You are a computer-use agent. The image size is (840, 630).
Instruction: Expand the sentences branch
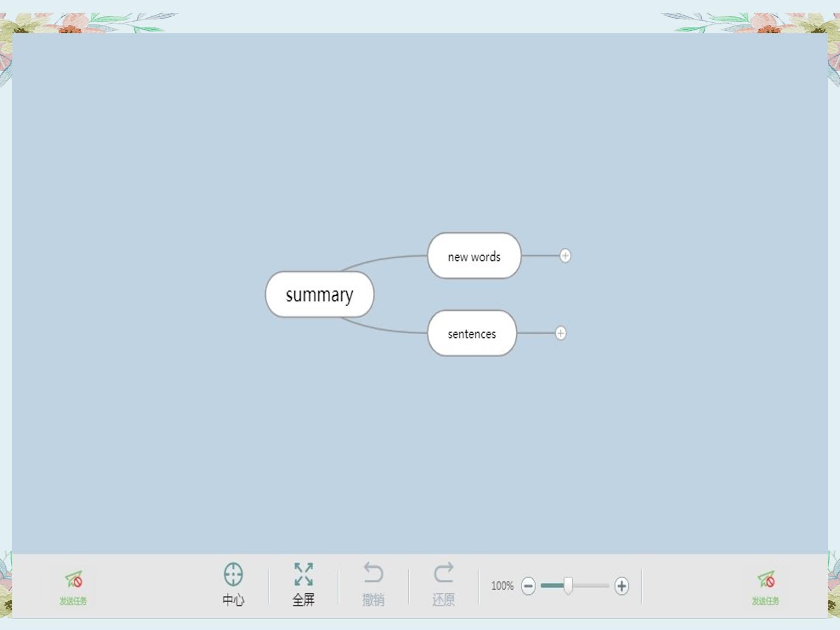pos(561,333)
